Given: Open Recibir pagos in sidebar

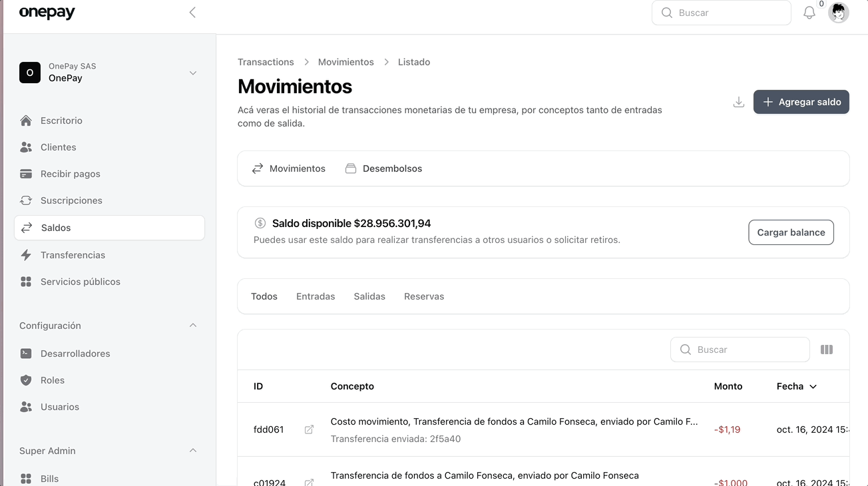Looking at the screenshot, I should click(x=70, y=174).
